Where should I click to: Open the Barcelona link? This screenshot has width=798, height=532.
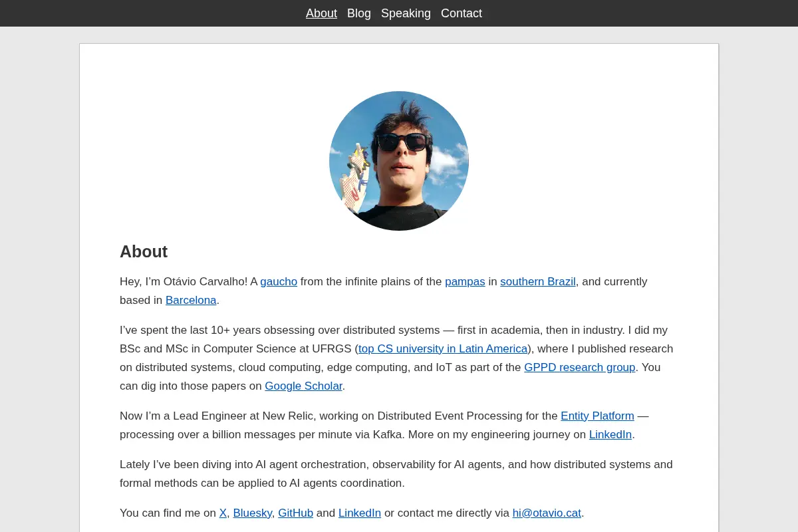click(x=191, y=300)
